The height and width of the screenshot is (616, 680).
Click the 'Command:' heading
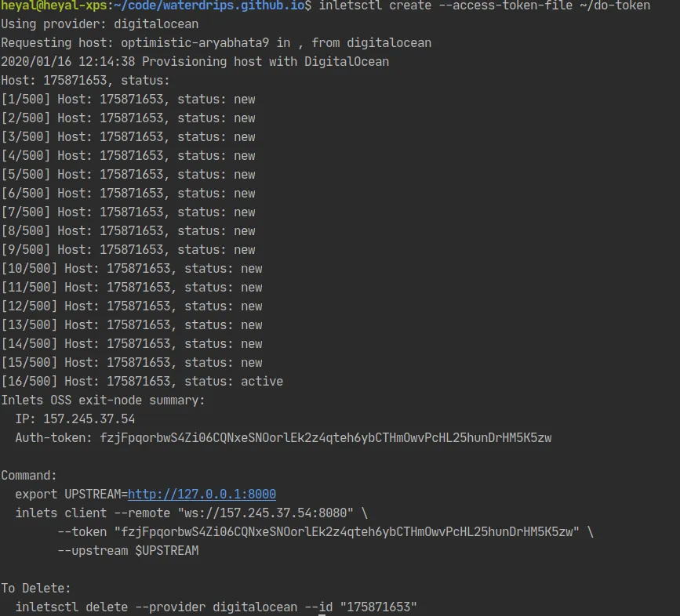click(28, 476)
